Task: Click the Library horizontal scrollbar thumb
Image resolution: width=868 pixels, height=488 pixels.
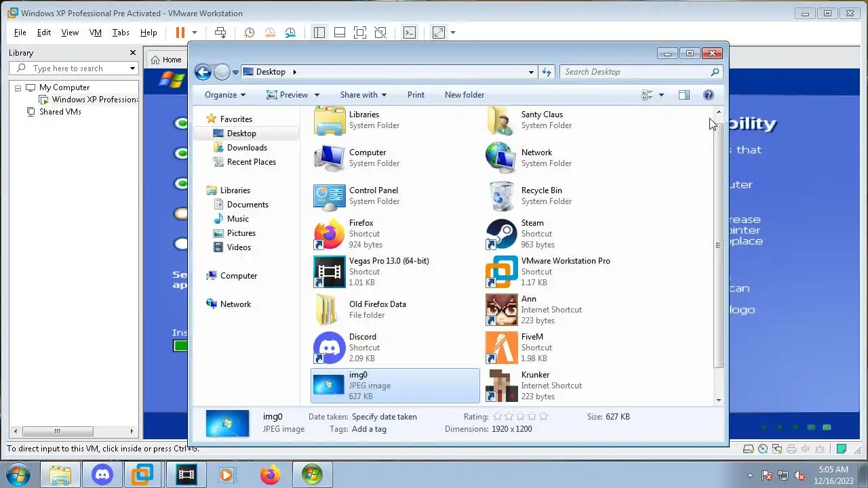Action: tap(57, 431)
